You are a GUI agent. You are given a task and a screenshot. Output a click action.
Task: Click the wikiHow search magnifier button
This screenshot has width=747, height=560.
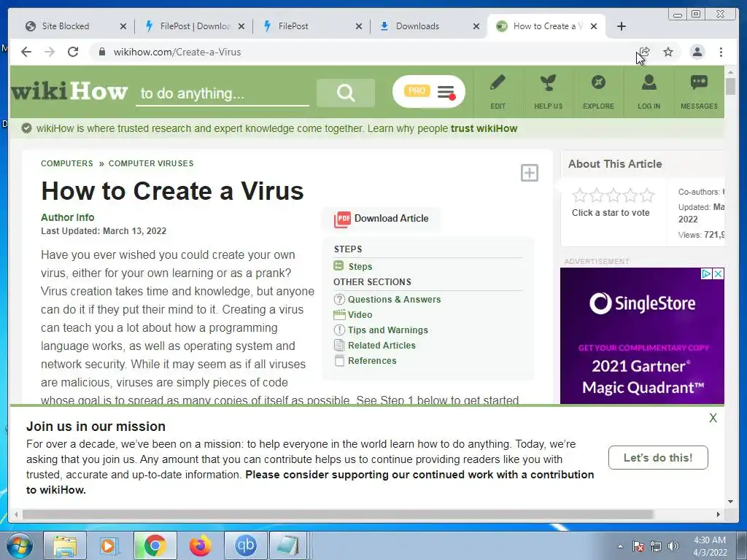345,93
